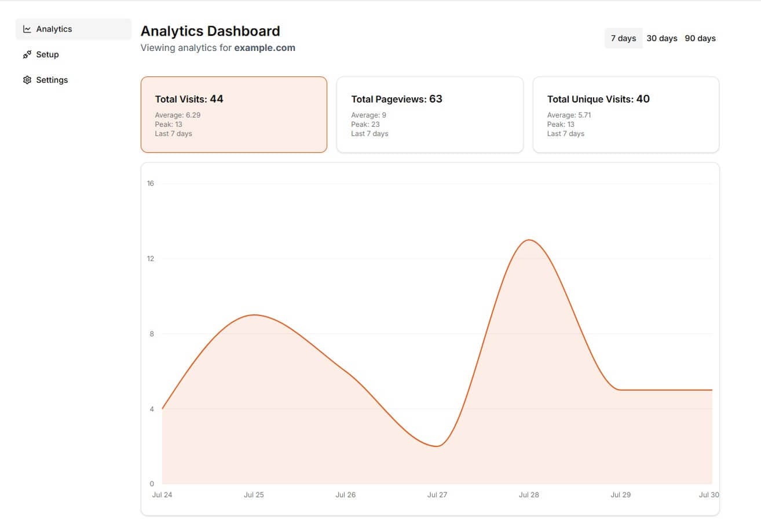This screenshot has height=532, width=761.
Task: Click the example.com domain text
Action: pyautogui.click(x=265, y=48)
